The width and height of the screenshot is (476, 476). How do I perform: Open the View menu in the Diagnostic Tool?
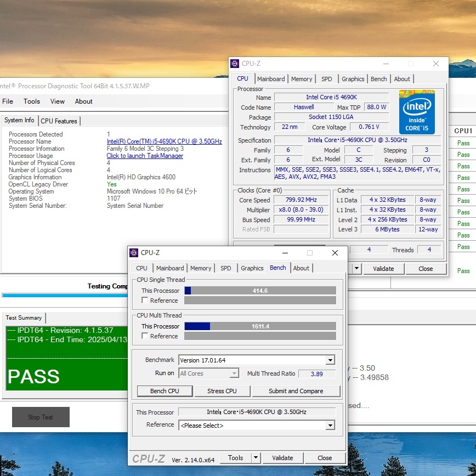58,101
